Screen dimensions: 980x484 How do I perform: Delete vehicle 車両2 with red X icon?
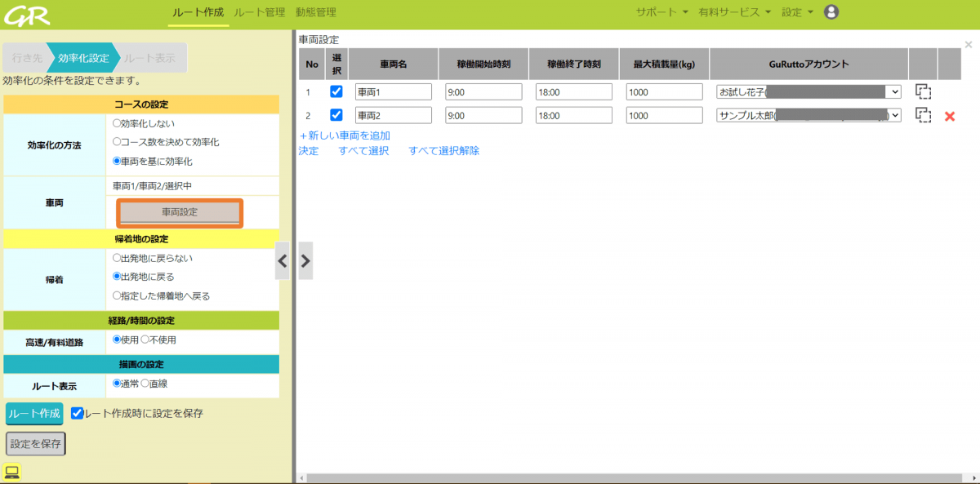[949, 116]
